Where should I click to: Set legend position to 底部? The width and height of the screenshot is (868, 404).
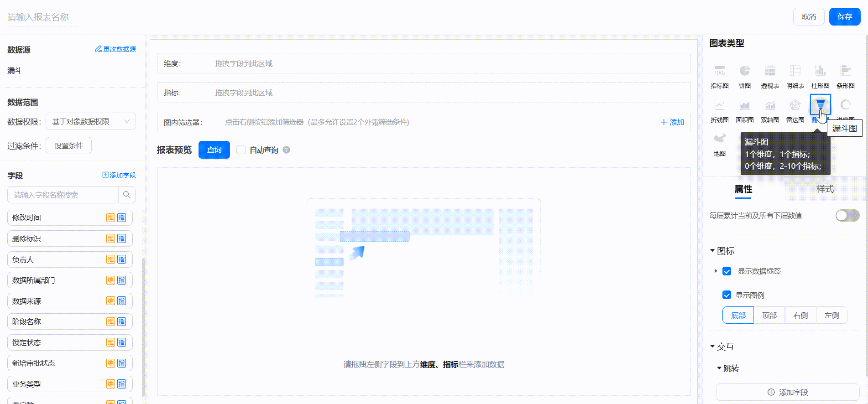pos(738,315)
